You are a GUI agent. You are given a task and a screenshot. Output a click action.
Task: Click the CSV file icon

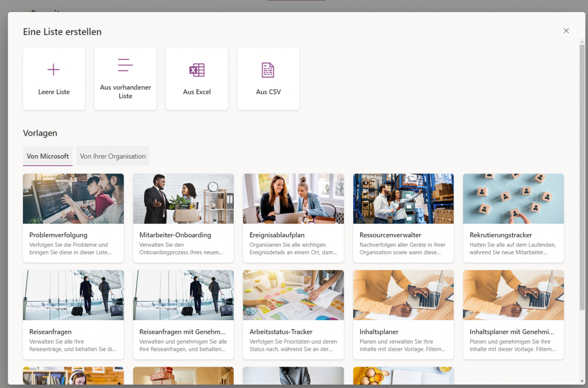tap(268, 70)
